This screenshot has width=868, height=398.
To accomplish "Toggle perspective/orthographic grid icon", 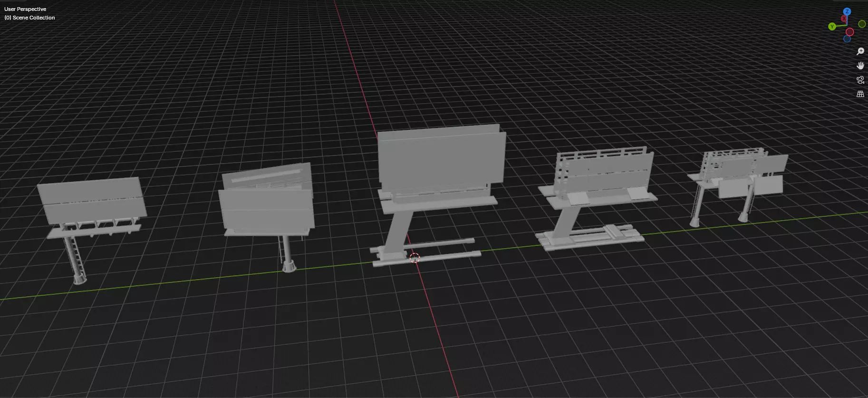I will [860, 94].
